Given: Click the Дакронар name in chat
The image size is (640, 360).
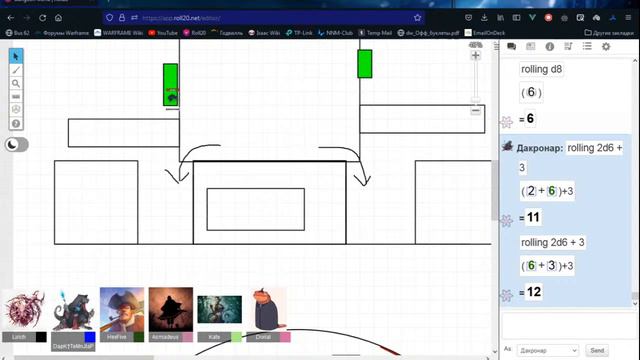Looking at the screenshot, I should click(x=540, y=148).
